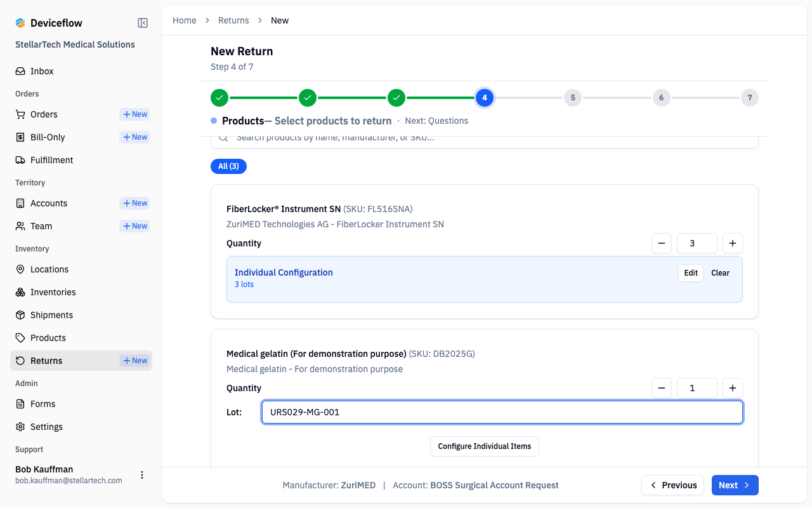Select the All (3) filter chip
Image resolution: width=812 pixels, height=508 pixels.
click(x=228, y=166)
